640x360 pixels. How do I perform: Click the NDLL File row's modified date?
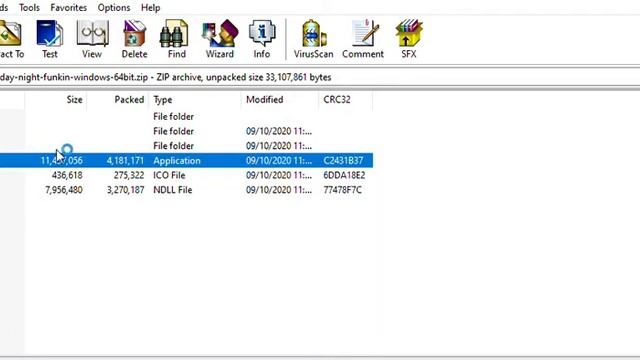pos(279,190)
